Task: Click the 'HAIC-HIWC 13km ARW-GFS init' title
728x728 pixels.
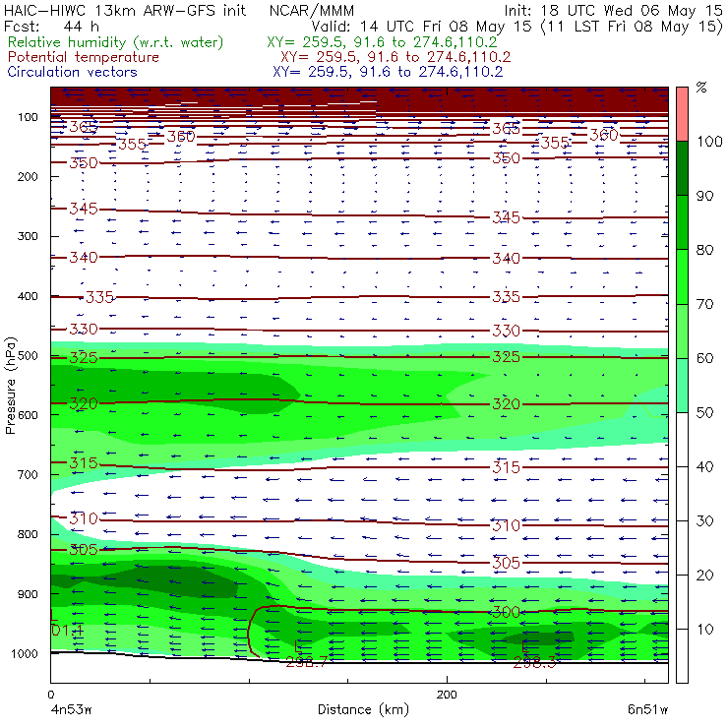Action: tap(125, 10)
